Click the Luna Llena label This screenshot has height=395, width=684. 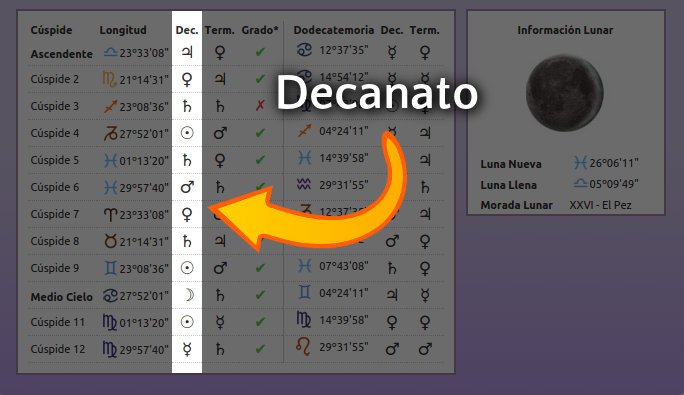(508, 185)
